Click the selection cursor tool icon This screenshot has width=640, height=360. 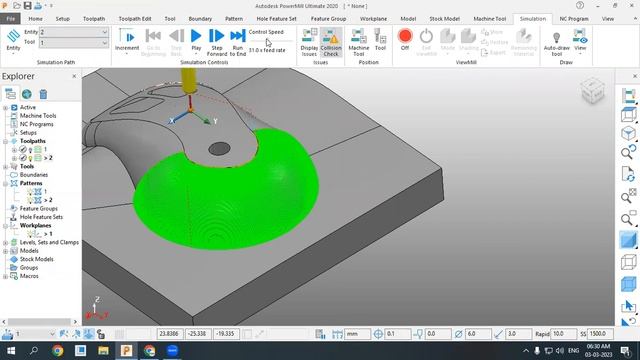[629, 306]
